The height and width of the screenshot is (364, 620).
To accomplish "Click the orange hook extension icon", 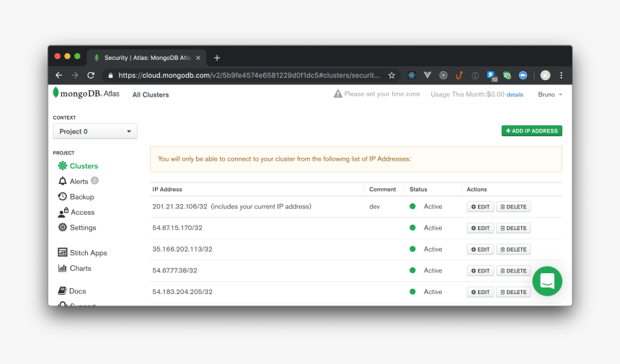I will 459,75.
